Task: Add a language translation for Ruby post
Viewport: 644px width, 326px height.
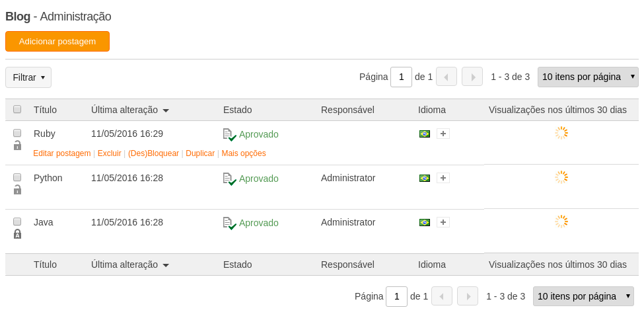Action: click(443, 134)
